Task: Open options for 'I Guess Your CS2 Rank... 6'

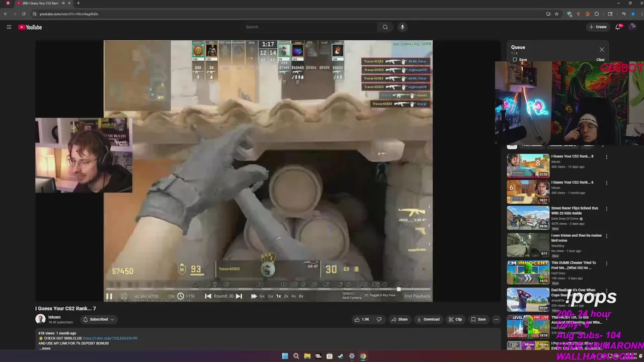Action: [606, 183]
